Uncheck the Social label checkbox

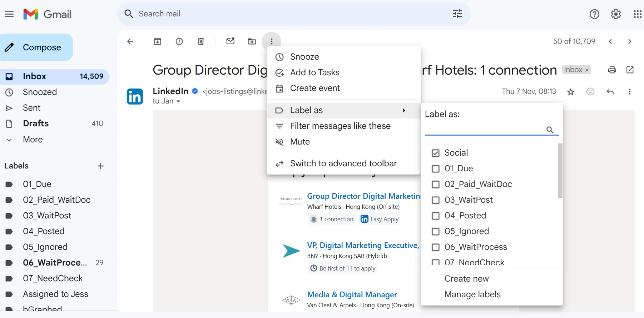coord(435,153)
